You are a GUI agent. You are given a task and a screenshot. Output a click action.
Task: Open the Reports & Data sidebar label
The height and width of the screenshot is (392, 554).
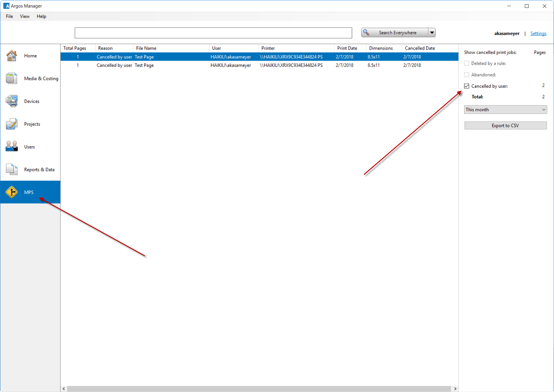pos(39,170)
